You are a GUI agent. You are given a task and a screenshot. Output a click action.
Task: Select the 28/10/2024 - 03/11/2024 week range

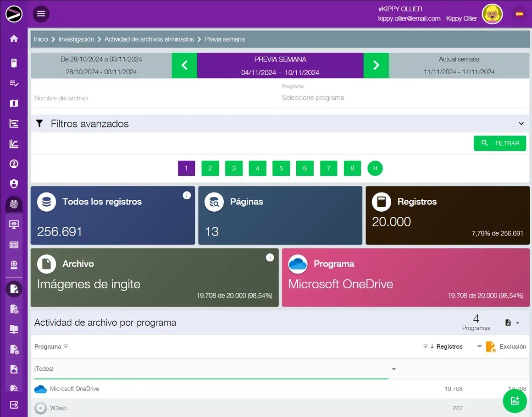click(101, 65)
